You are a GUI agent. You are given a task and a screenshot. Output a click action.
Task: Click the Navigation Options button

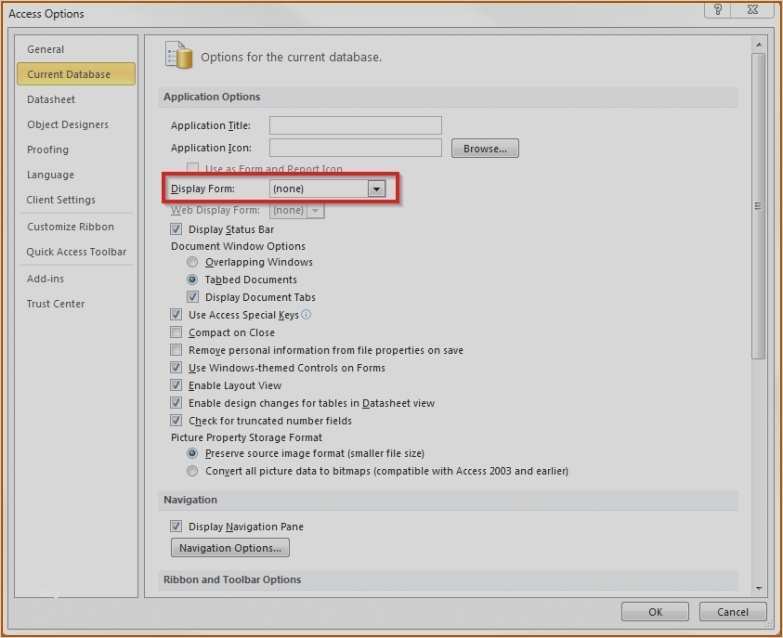tap(230, 548)
